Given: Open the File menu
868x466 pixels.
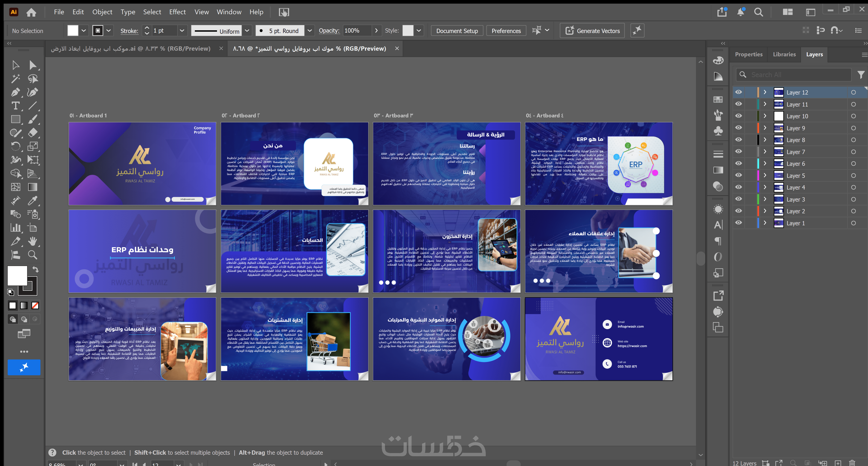Looking at the screenshot, I should click(x=59, y=12).
